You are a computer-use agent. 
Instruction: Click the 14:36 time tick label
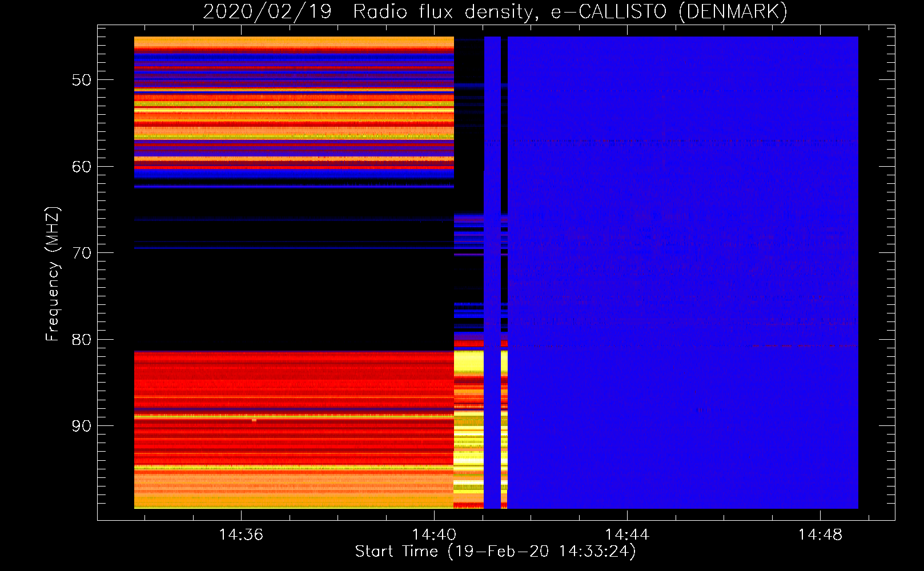241,534
